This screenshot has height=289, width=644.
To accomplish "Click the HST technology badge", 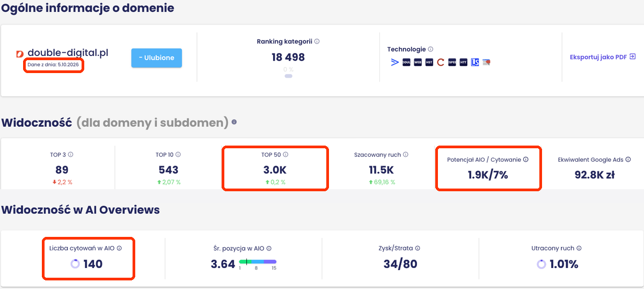I will pyautogui.click(x=429, y=62).
